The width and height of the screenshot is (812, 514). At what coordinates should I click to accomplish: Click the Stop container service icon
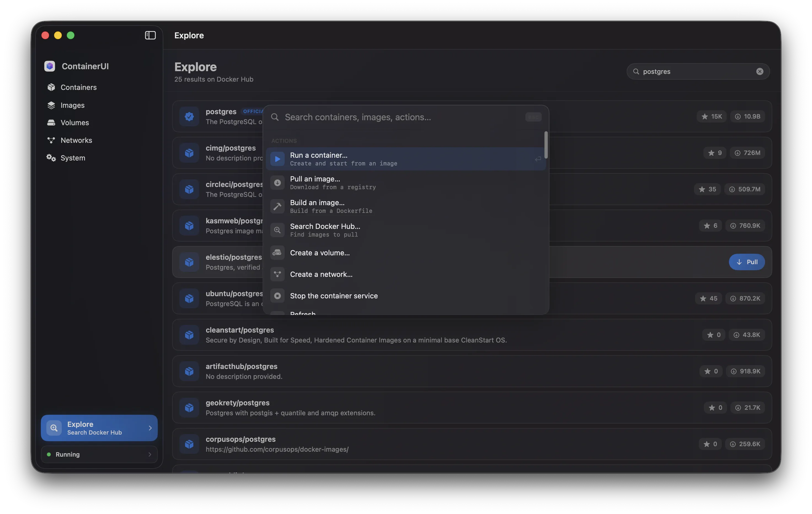[x=277, y=296]
